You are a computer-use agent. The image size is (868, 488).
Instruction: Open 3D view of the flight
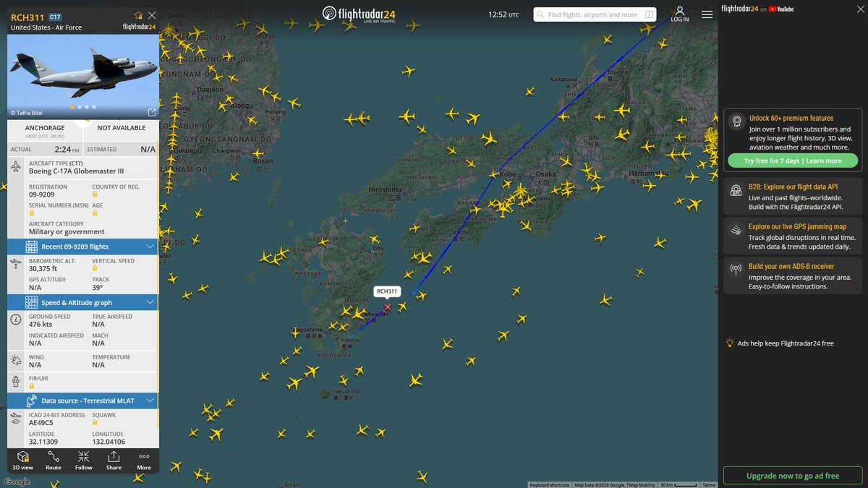click(23, 460)
